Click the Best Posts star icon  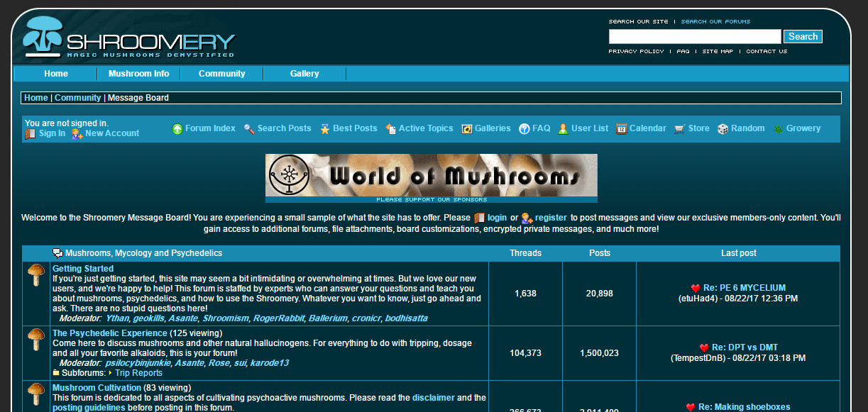325,129
